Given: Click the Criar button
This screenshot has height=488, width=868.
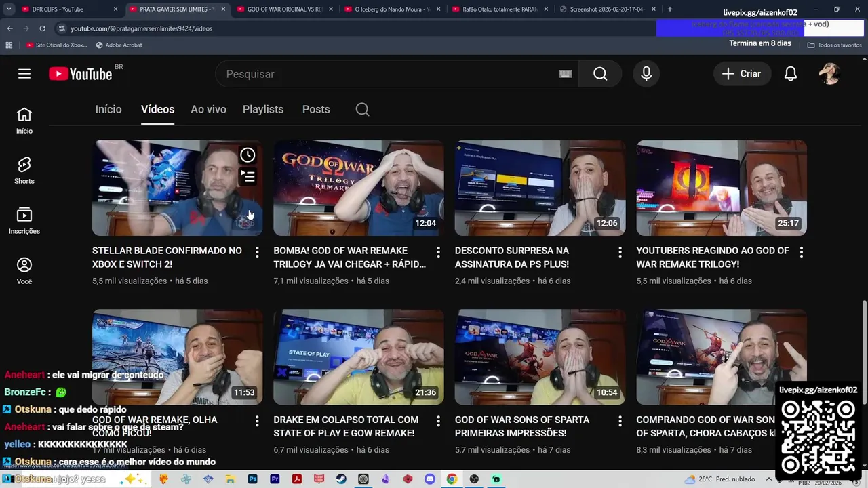Looking at the screenshot, I should tap(742, 74).
